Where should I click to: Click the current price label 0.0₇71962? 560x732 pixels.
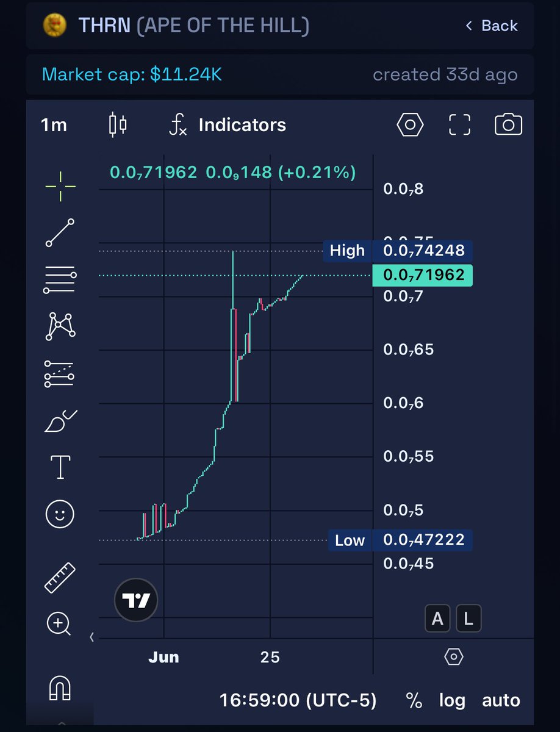click(x=423, y=275)
